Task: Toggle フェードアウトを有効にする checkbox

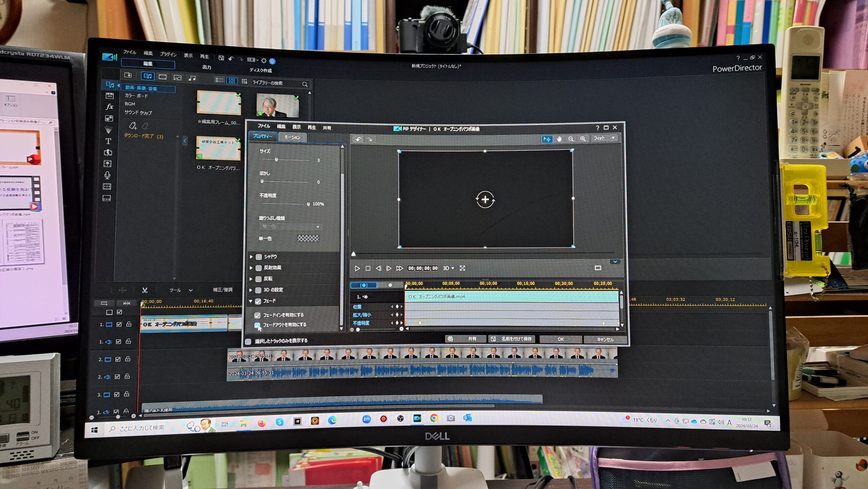Action: pyautogui.click(x=257, y=325)
